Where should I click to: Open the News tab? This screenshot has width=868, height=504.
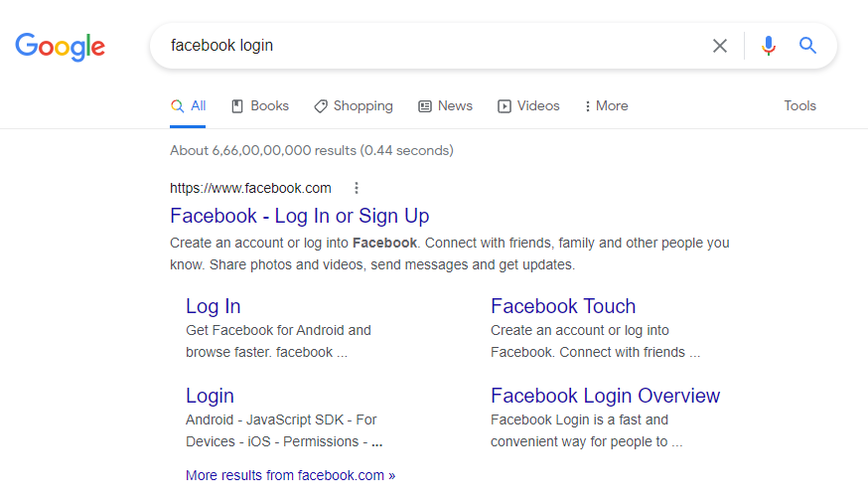(445, 105)
